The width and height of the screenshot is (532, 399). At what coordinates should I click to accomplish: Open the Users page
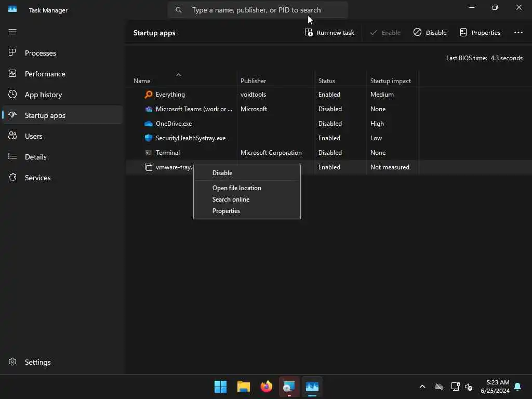62,136
